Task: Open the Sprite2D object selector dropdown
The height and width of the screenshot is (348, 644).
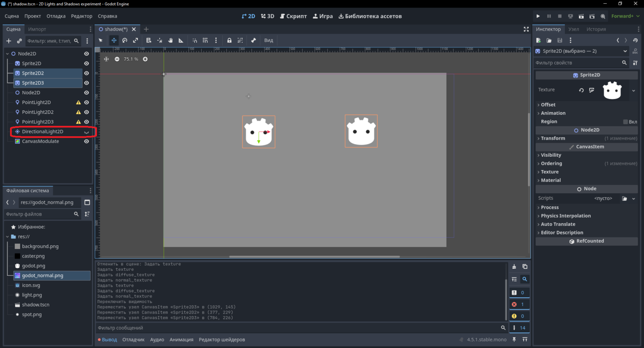Action: coord(582,51)
